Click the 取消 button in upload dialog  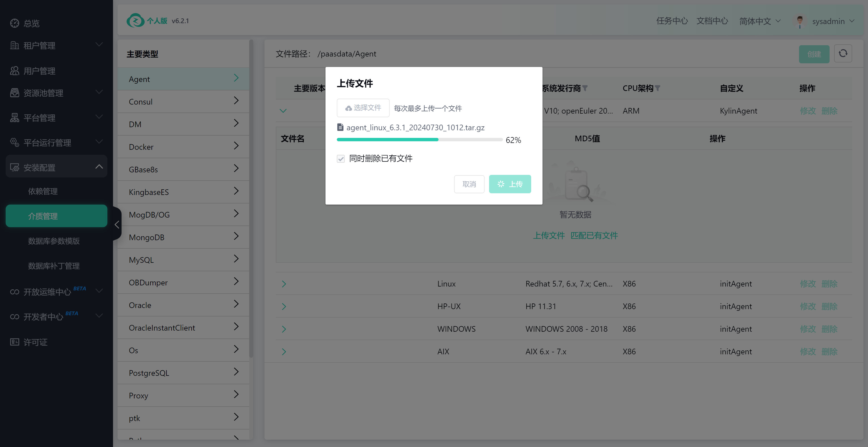[469, 184]
